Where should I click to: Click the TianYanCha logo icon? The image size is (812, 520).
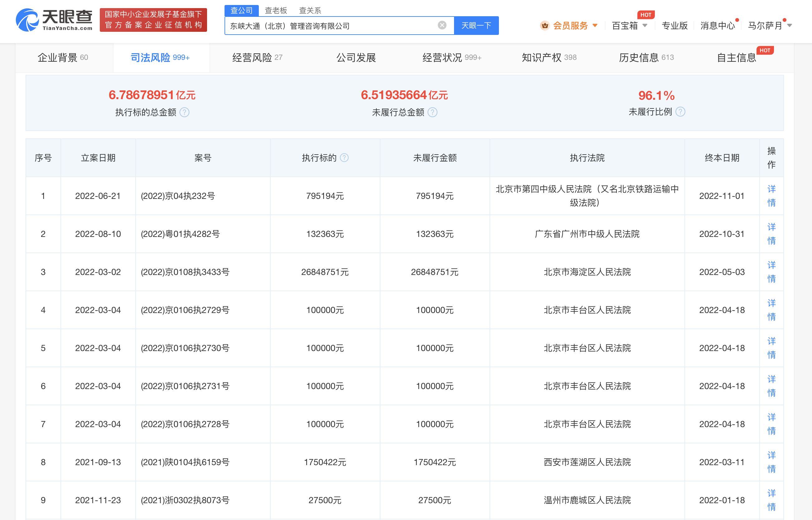[x=28, y=20]
